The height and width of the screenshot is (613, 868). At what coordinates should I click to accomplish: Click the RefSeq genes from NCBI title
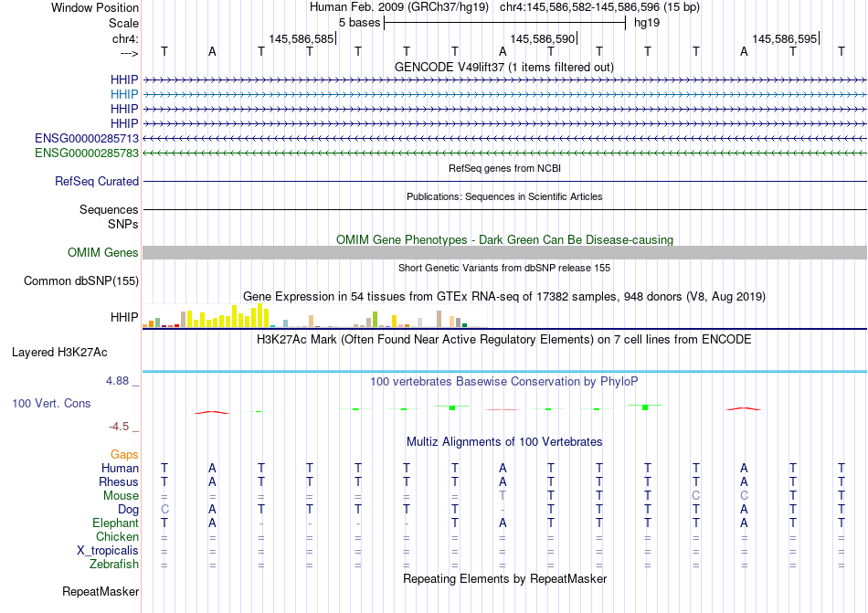[504, 168]
